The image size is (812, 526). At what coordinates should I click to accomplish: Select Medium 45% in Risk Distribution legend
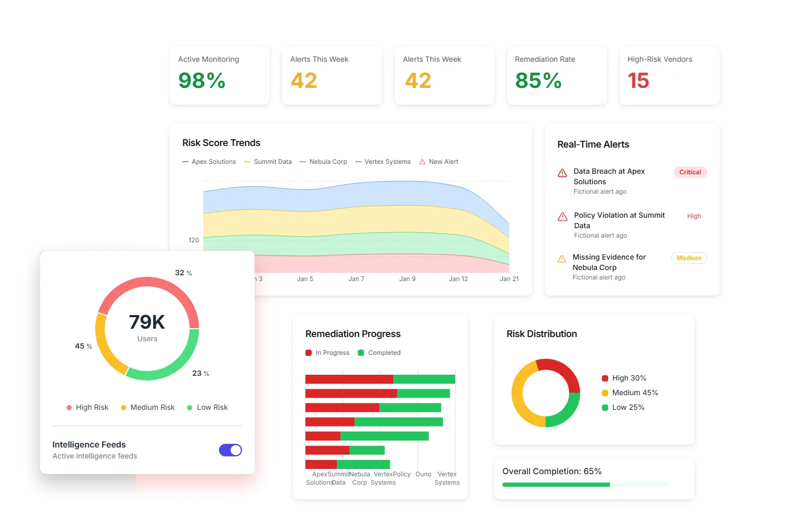(630, 393)
